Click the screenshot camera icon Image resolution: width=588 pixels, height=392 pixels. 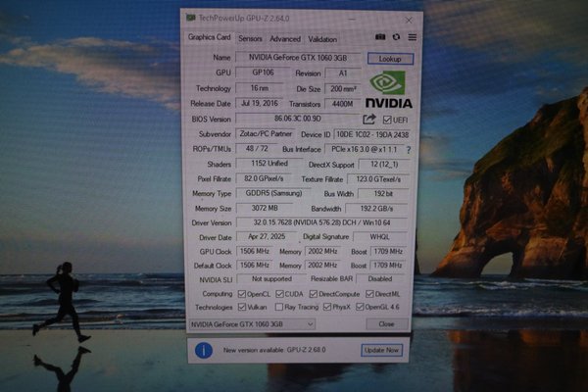click(x=380, y=37)
